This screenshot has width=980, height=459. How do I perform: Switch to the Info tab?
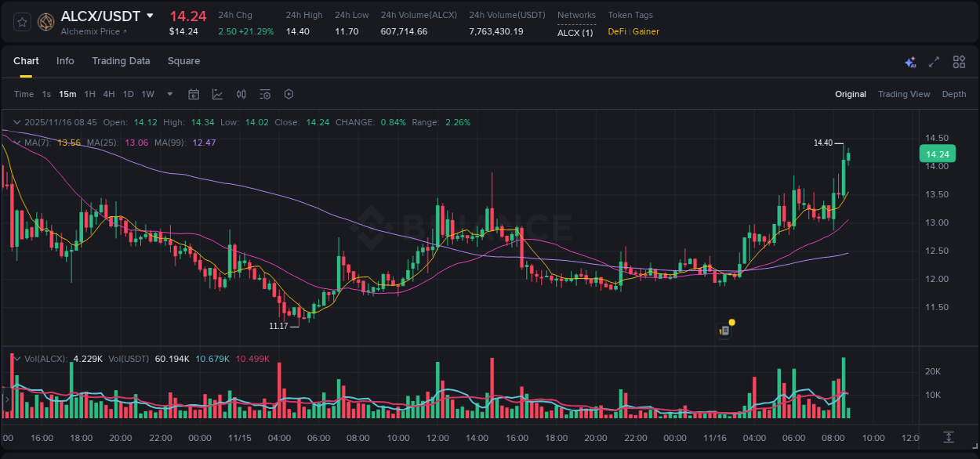point(65,61)
